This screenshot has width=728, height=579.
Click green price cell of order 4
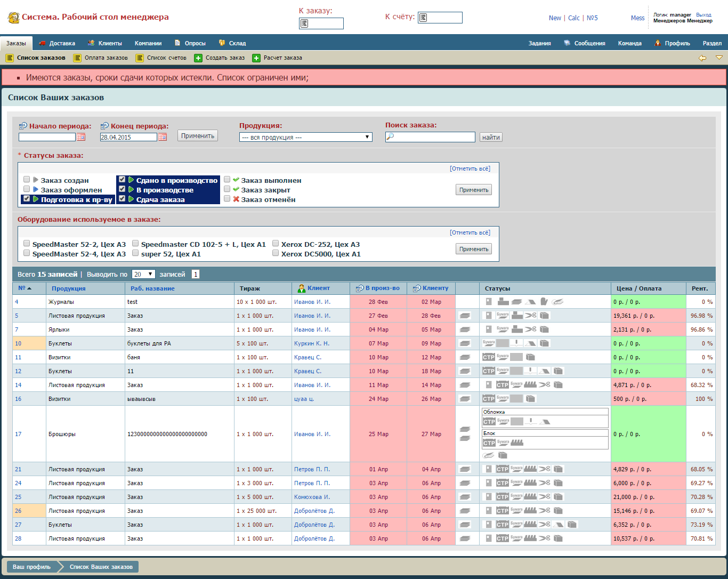tap(648, 302)
